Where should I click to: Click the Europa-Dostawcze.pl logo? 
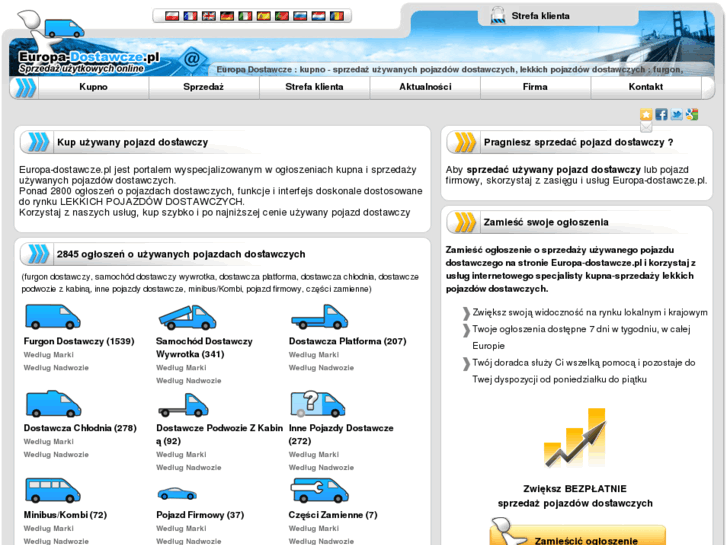click(88, 62)
